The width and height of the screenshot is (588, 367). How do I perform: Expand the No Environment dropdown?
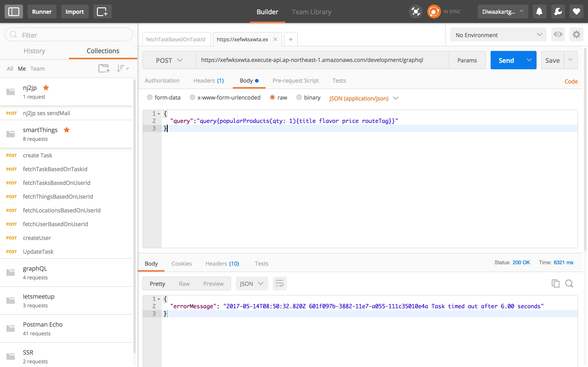click(498, 35)
